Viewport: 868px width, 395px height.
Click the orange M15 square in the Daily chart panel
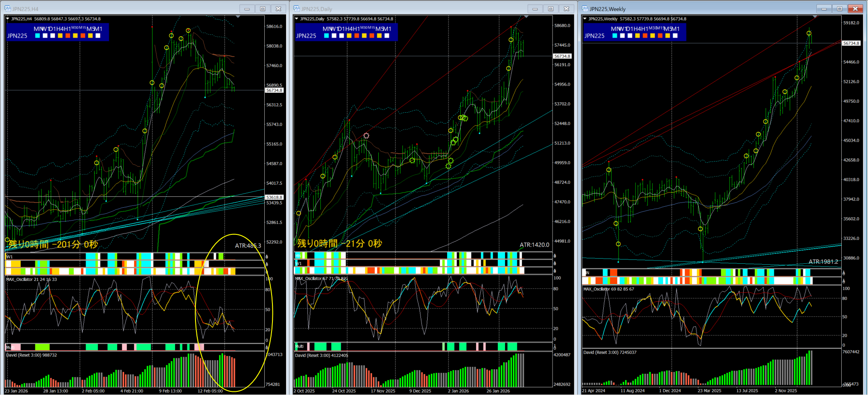click(372, 36)
